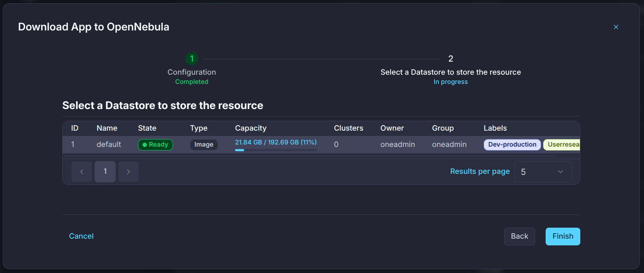This screenshot has height=273, width=644.
Task: Click the Group column header
Action: (x=443, y=128)
